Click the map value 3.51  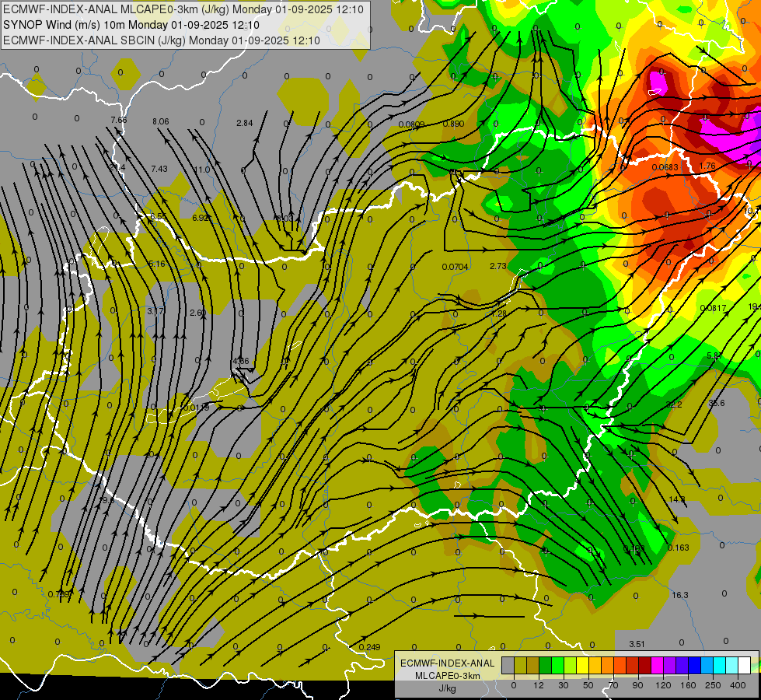pos(637,644)
